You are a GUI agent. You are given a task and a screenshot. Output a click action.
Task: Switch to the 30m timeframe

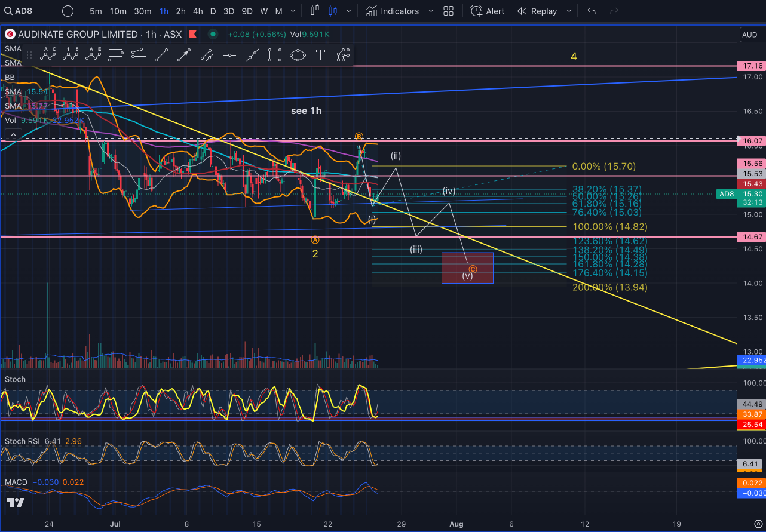pyautogui.click(x=142, y=11)
